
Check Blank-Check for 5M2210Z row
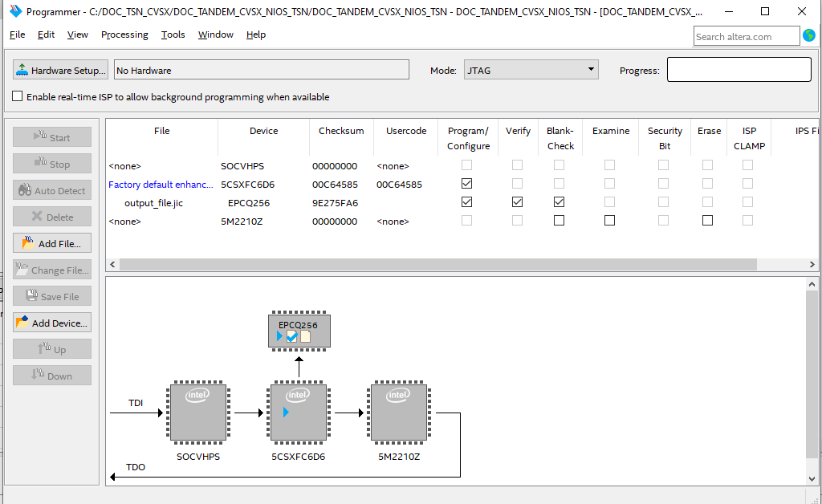click(560, 221)
